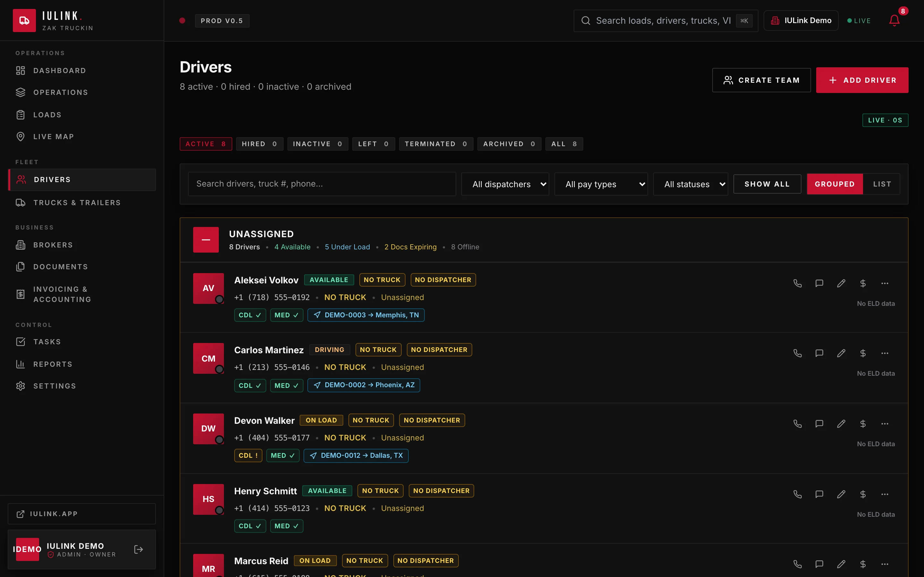Image resolution: width=924 pixels, height=577 pixels.
Task: Collapse the Unassigned group with minus button
Action: point(206,240)
